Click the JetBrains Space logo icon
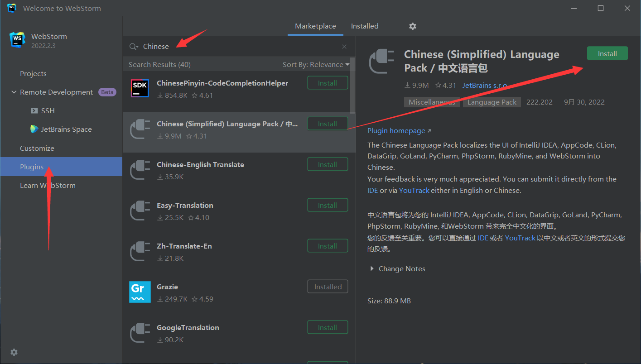 coord(34,129)
